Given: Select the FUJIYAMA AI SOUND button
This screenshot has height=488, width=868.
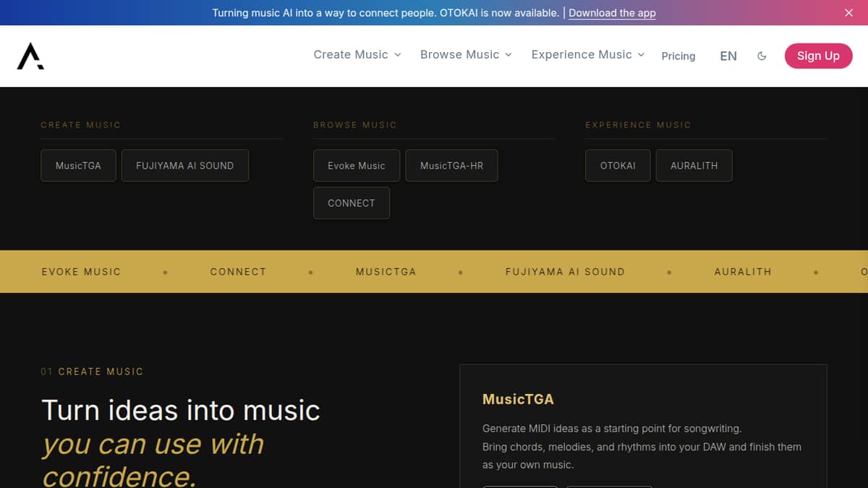Looking at the screenshot, I should click(185, 166).
